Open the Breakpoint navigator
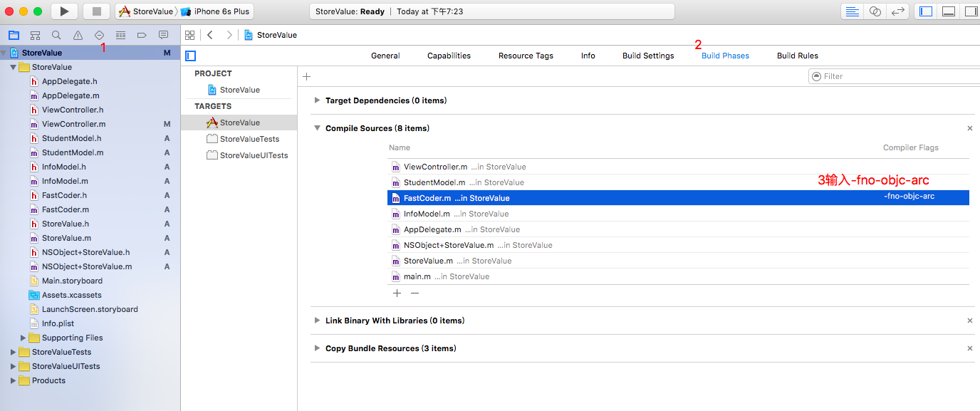This screenshot has height=411, width=980. click(x=142, y=35)
